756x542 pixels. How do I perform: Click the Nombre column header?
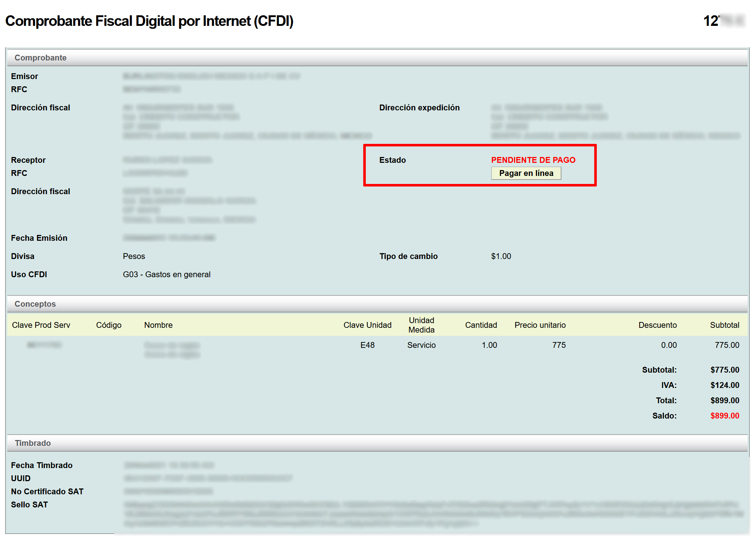point(158,325)
